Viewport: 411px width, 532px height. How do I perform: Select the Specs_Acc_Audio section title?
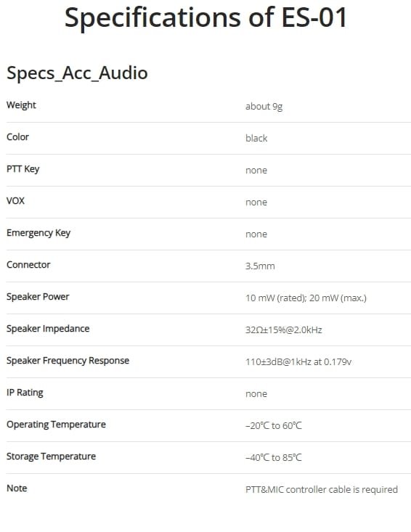click(x=77, y=73)
